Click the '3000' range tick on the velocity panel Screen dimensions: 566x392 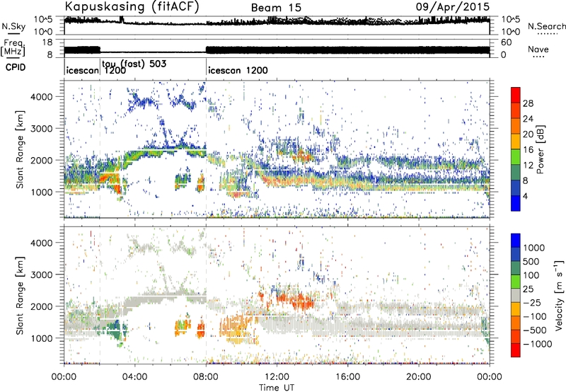click(x=42, y=275)
